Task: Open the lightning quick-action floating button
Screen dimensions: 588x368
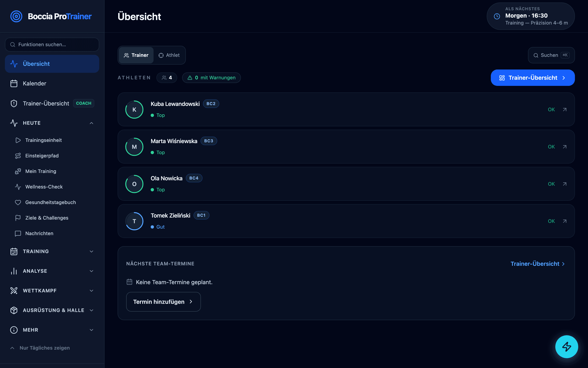Action: click(x=566, y=347)
